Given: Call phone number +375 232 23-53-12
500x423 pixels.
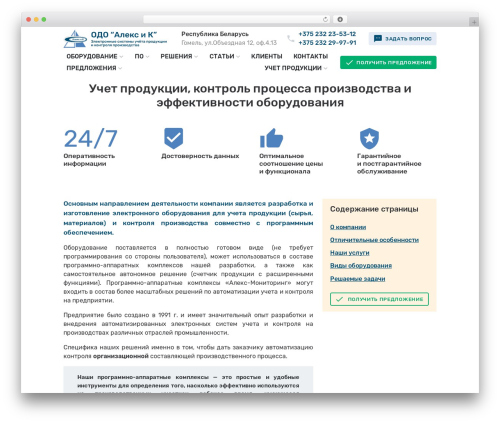Looking at the screenshot, I should click(x=327, y=34).
